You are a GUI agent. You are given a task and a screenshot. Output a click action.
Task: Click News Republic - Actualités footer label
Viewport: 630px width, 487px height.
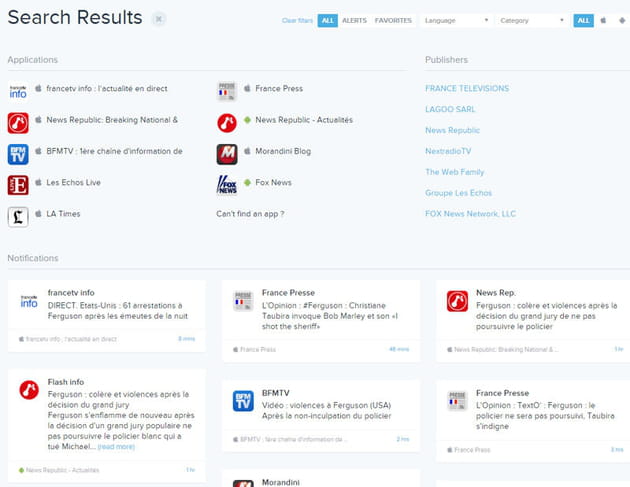click(59, 470)
